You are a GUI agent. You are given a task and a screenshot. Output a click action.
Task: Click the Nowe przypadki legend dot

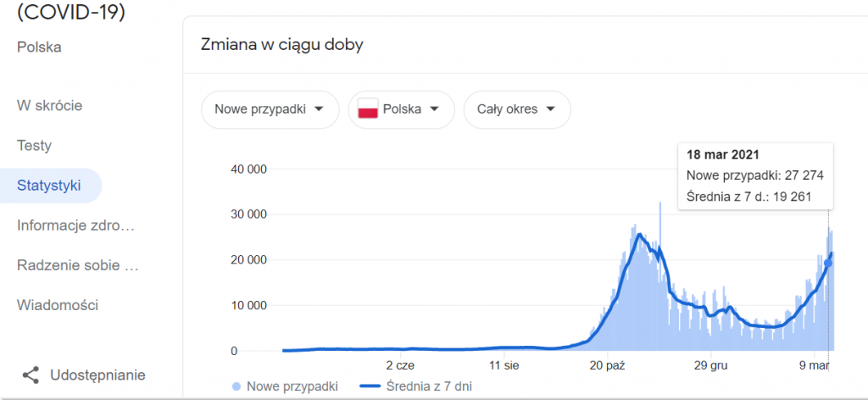coord(236,386)
